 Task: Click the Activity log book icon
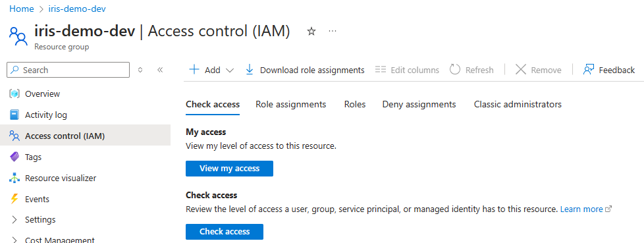pyautogui.click(x=14, y=115)
